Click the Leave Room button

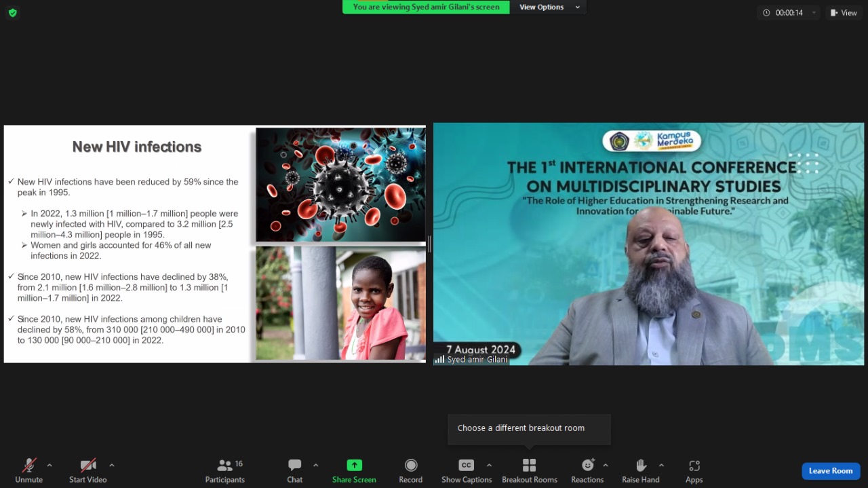pyautogui.click(x=831, y=471)
